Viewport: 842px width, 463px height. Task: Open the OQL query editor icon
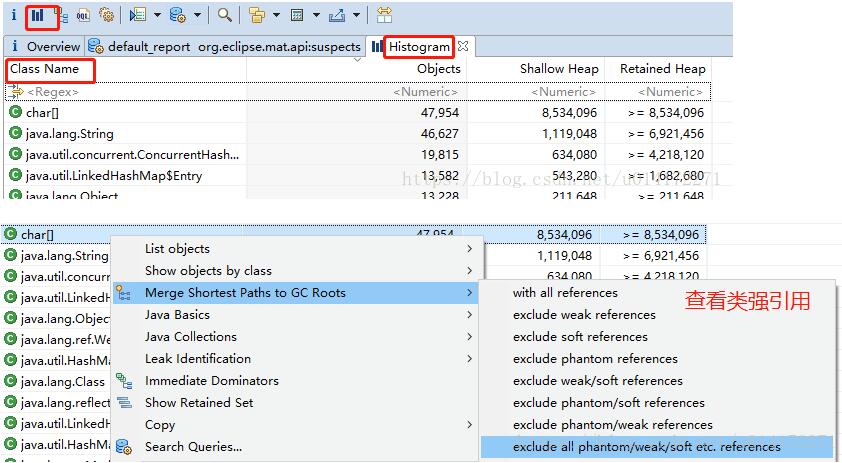coord(84,15)
